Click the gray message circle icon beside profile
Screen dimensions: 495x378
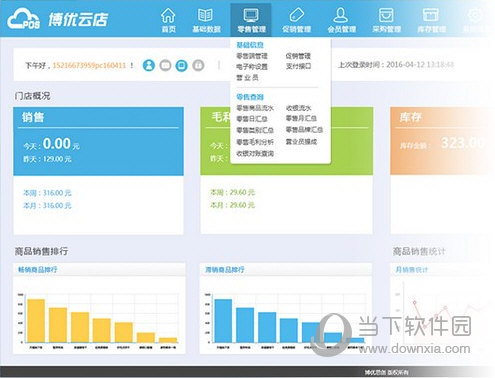click(x=165, y=65)
